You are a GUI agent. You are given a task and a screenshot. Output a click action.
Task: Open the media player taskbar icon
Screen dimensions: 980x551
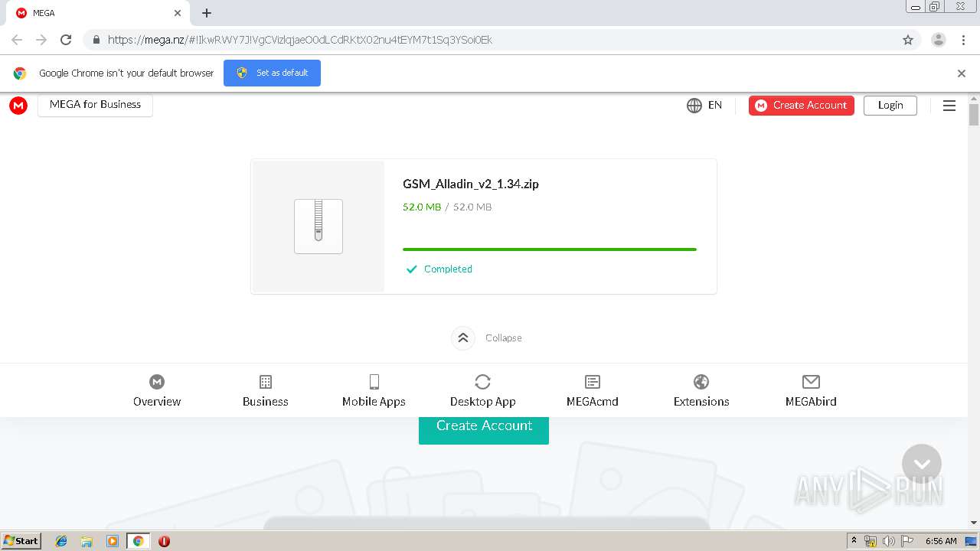tap(113, 541)
